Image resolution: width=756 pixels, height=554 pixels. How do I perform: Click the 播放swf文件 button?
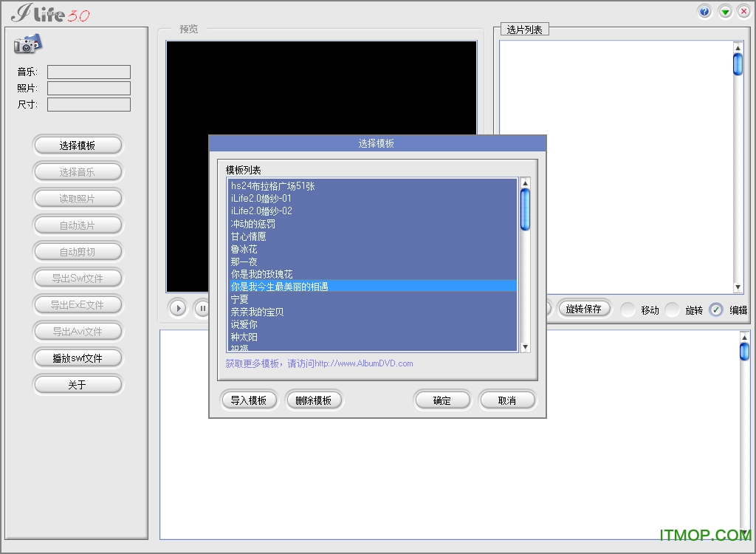coord(78,358)
